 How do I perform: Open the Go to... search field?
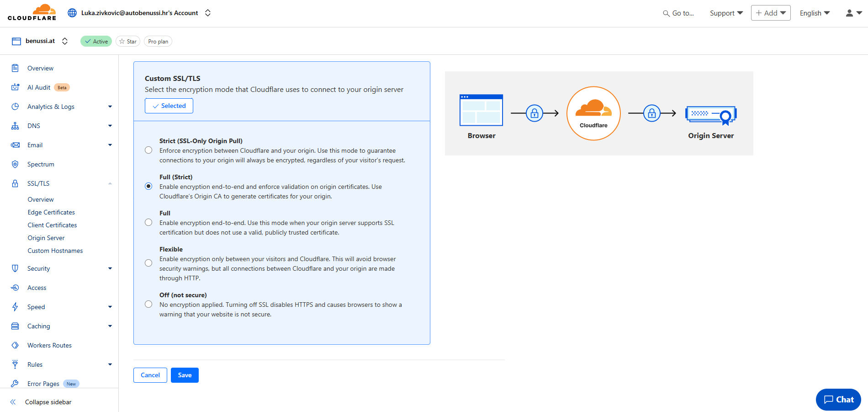point(678,13)
